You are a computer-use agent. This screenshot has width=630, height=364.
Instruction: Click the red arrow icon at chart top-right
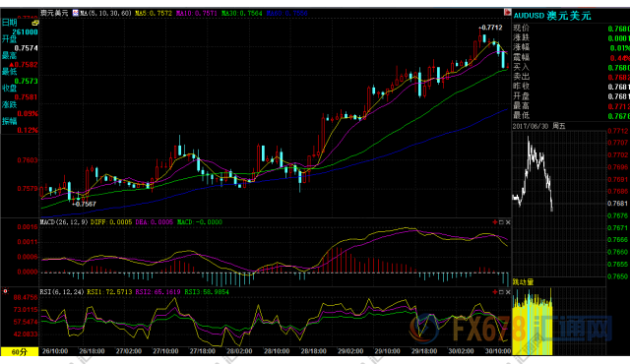tap(508, 13)
